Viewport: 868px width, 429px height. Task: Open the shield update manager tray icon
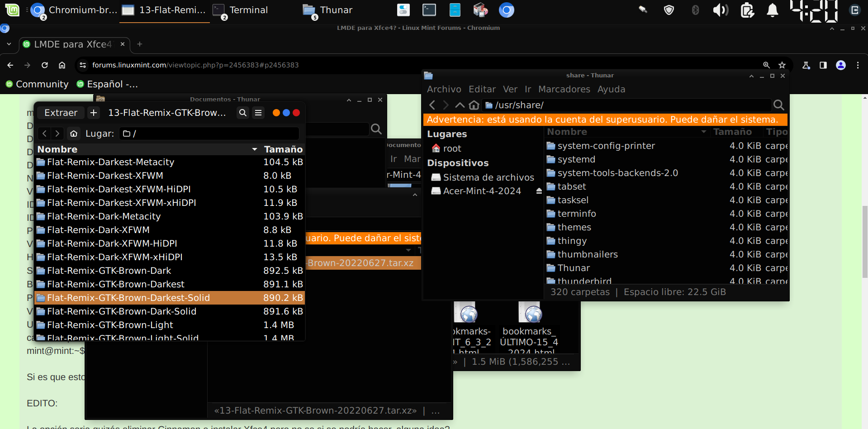click(x=669, y=10)
